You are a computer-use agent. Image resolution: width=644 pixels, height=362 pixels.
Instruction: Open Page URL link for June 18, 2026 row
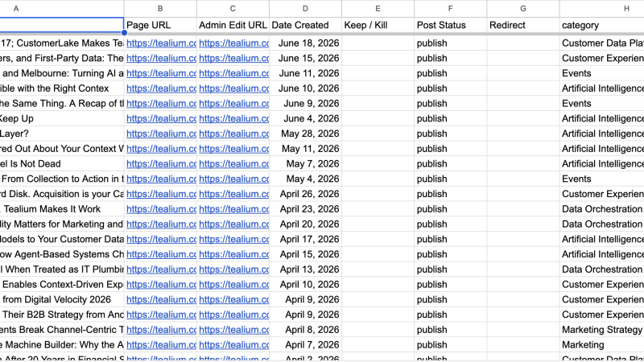tap(161, 43)
